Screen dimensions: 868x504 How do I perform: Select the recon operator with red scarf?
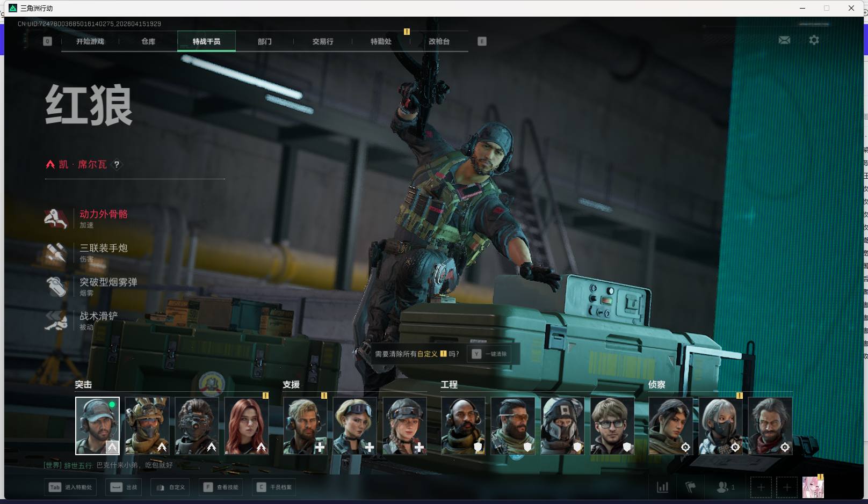pos(770,426)
